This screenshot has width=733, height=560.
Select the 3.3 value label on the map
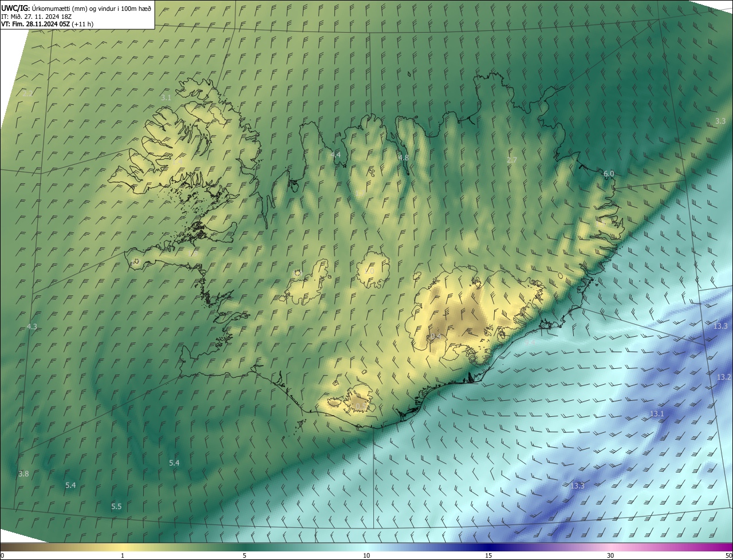pyautogui.click(x=720, y=121)
